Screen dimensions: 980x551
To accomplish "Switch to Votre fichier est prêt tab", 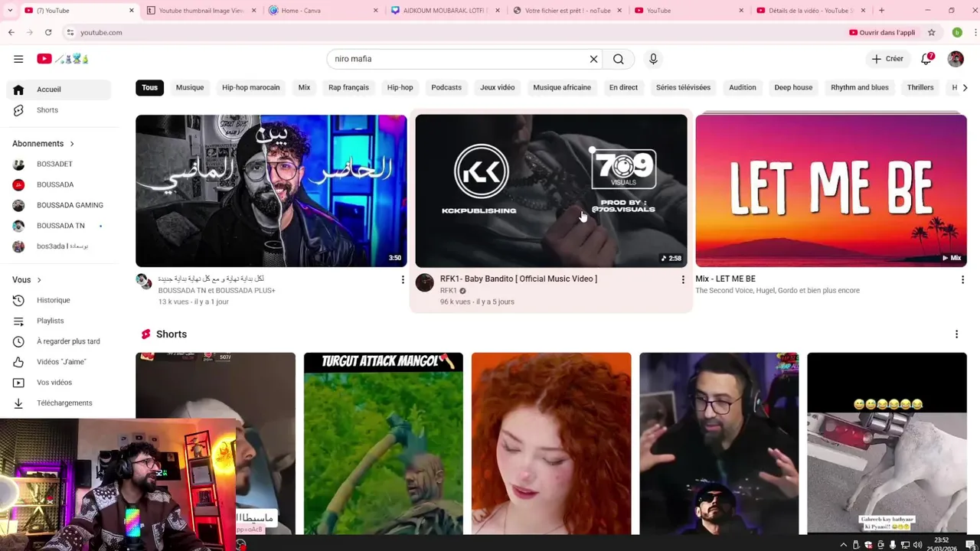I will point(566,11).
